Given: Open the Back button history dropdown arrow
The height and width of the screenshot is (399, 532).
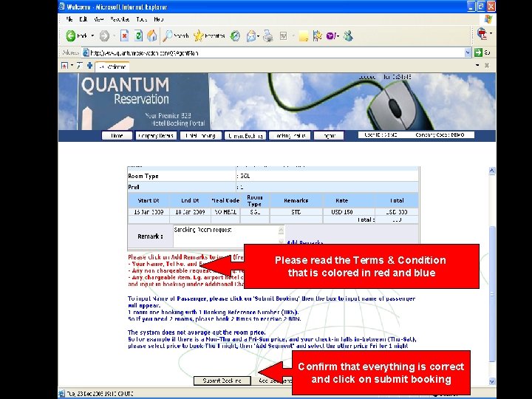Looking at the screenshot, I should (x=92, y=35).
